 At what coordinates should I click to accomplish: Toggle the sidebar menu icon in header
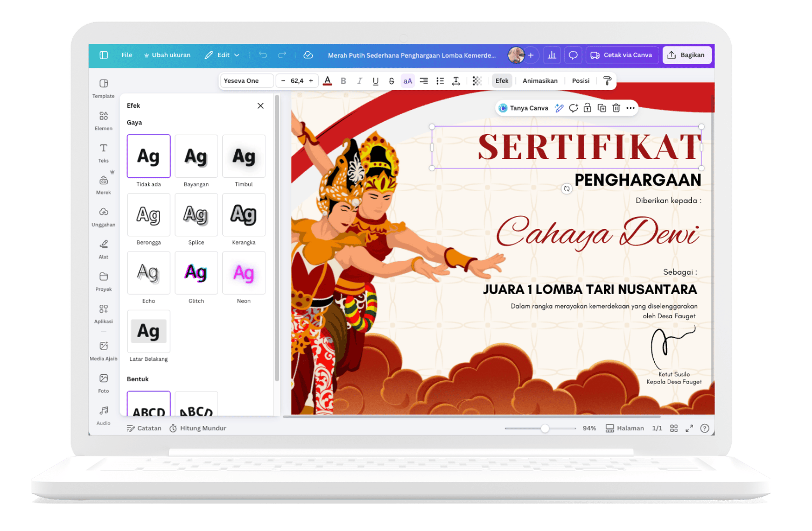point(104,55)
